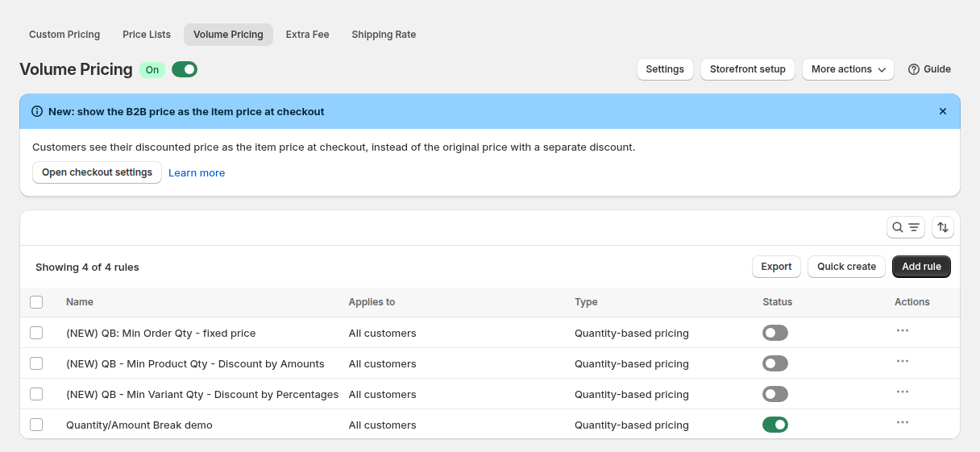Click the green 'On' status badge
Viewport: 980px width, 452px height.
pyautogui.click(x=152, y=70)
